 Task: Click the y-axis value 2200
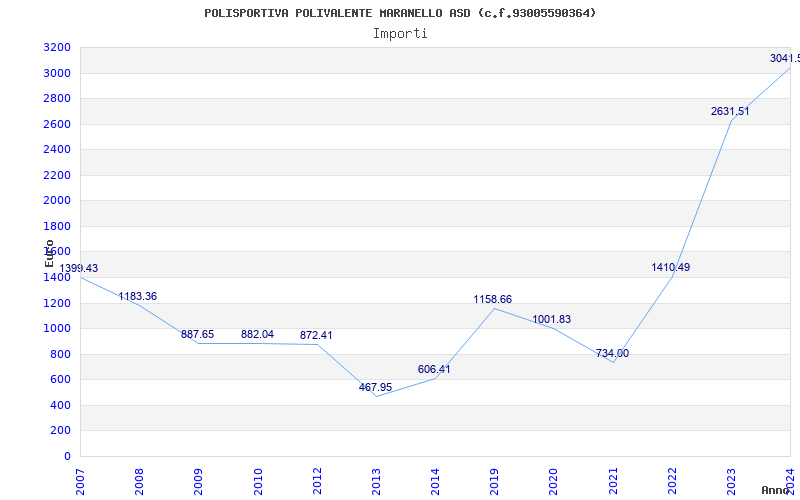(57, 176)
